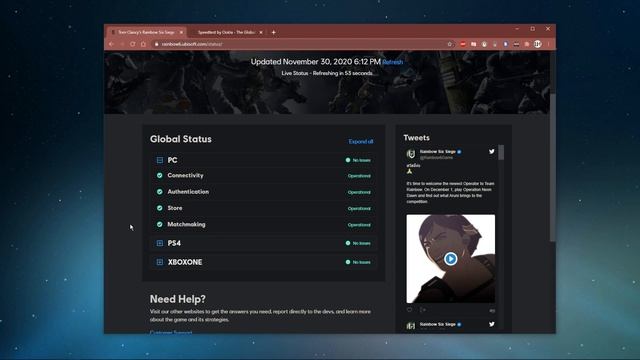
Task: Click the tweet video thumbnail image
Action: click(x=451, y=259)
